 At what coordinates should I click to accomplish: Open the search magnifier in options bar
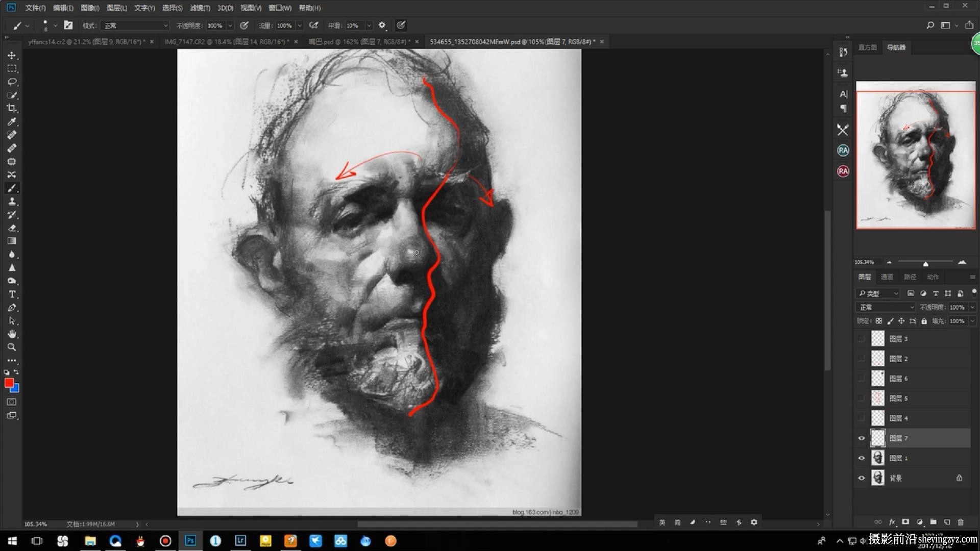(x=930, y=25)
